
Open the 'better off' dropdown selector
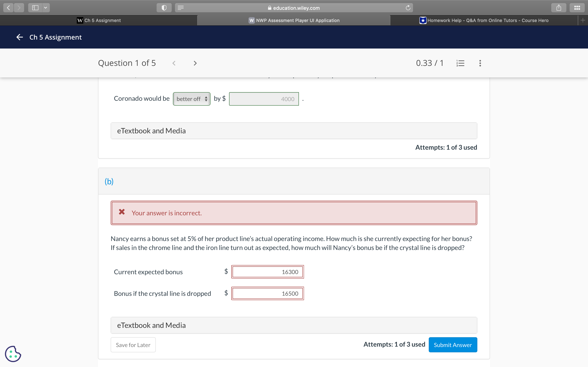click(x=191, y=98)
